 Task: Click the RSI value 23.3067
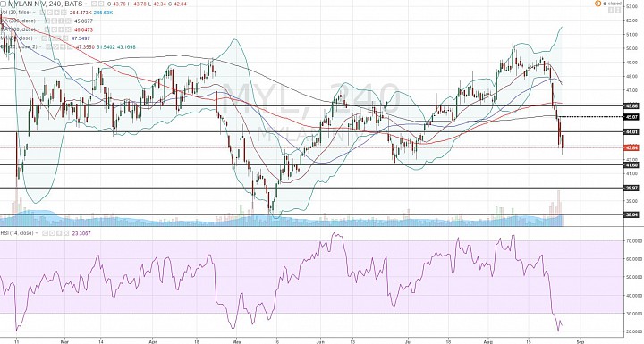coord(81,233)
